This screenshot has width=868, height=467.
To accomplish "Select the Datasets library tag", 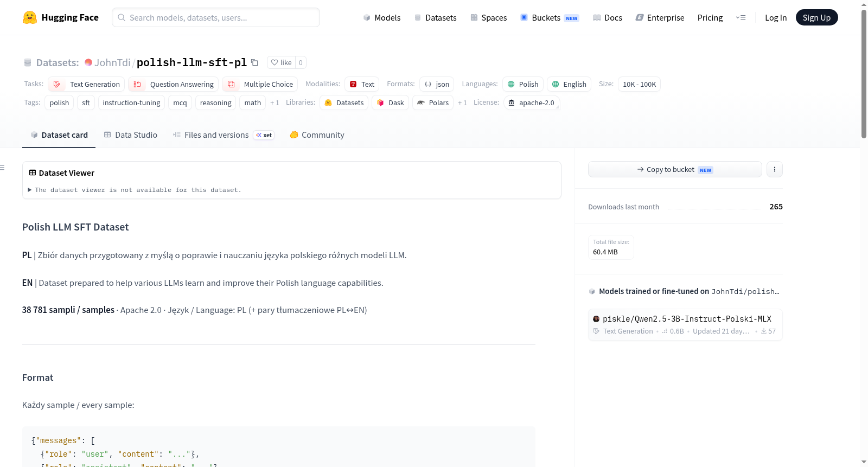I will click(x=344, y=103).
